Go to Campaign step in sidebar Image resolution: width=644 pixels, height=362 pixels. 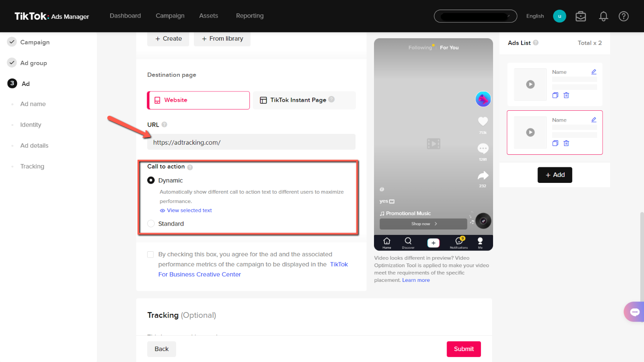coord(35,42)
